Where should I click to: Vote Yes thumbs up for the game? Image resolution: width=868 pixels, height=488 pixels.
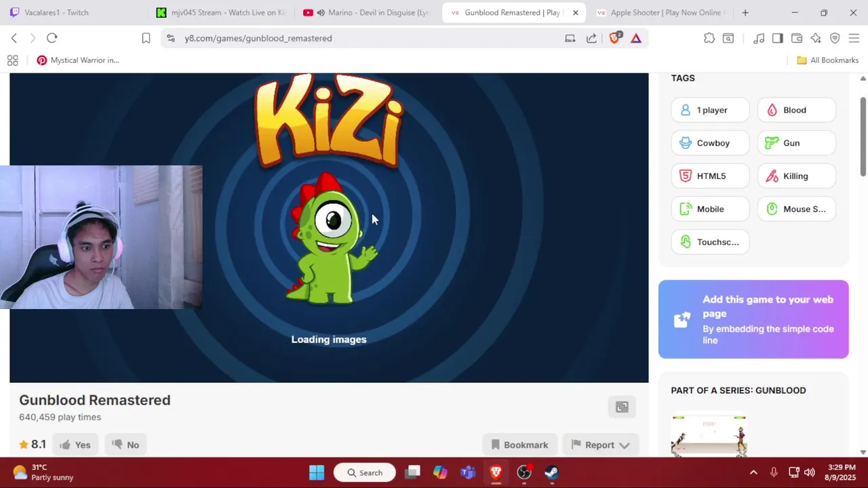click(x=75, y=445)
